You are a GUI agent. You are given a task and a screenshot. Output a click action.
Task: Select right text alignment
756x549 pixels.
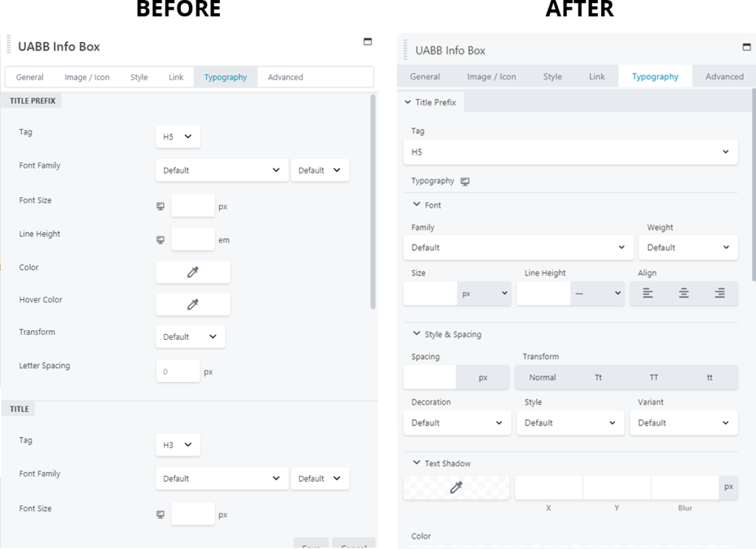[719, 293]
